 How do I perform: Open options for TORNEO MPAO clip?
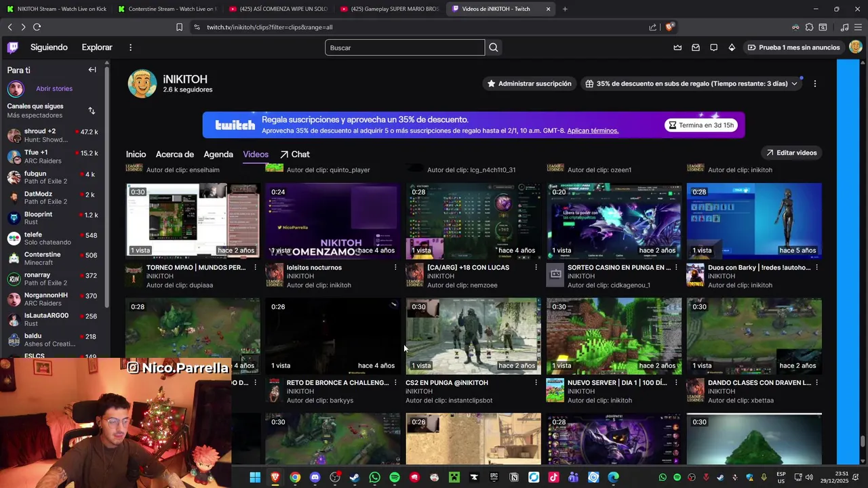point(255,268)
